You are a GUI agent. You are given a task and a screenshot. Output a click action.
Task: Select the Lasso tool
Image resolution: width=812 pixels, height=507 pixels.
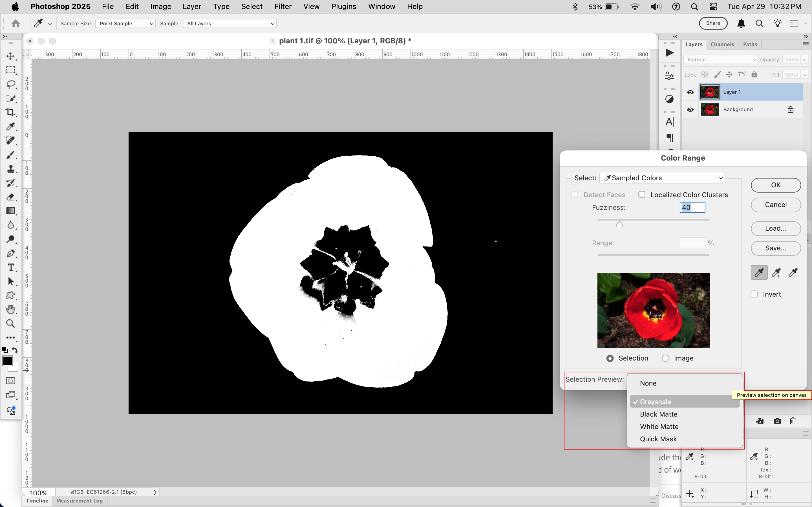point(10,84)
